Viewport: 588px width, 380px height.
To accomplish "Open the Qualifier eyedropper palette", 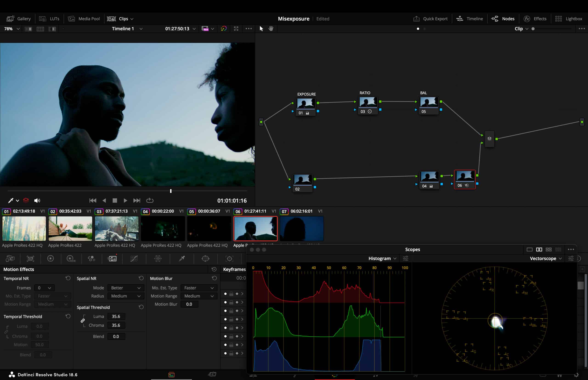I will [182, 258].
